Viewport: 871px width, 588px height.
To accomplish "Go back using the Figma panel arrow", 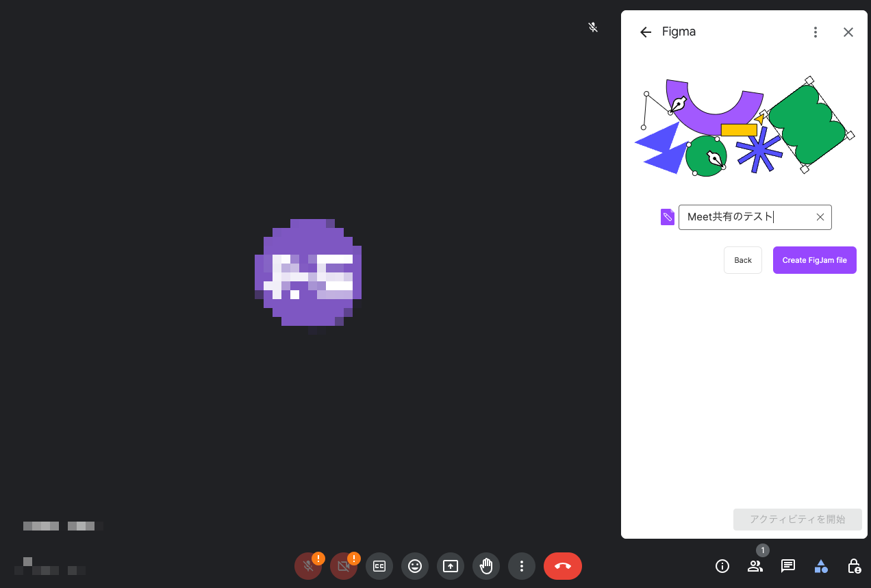I will pos(645,31).
